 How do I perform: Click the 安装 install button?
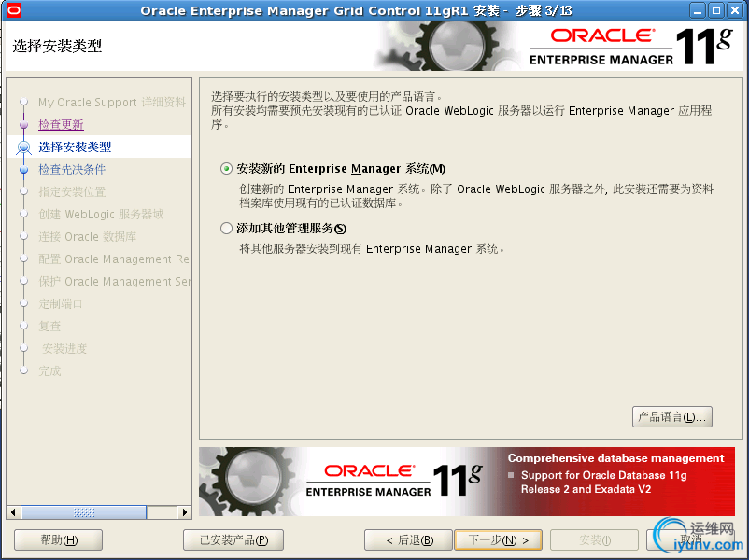[594, 540]
